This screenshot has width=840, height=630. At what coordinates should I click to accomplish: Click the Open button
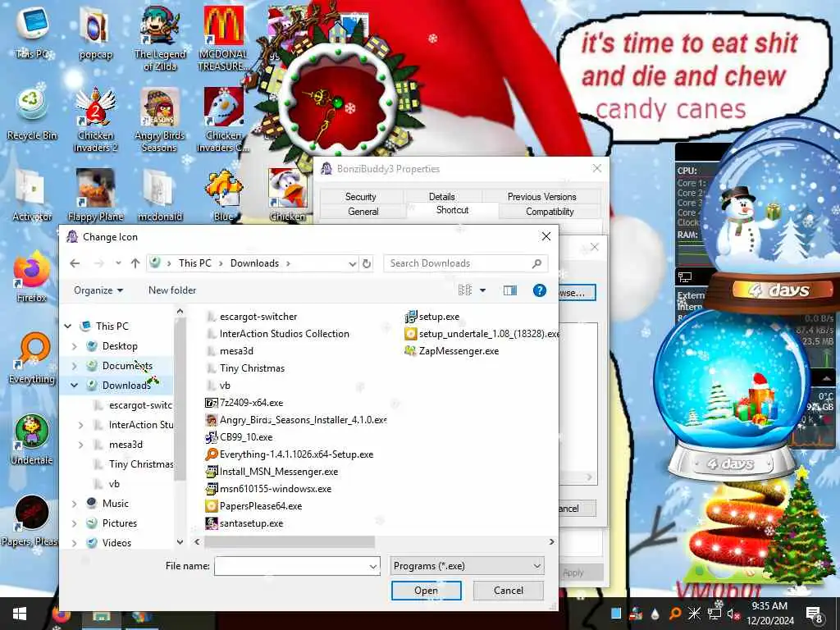pyautogui.click(x=427, y=591)
